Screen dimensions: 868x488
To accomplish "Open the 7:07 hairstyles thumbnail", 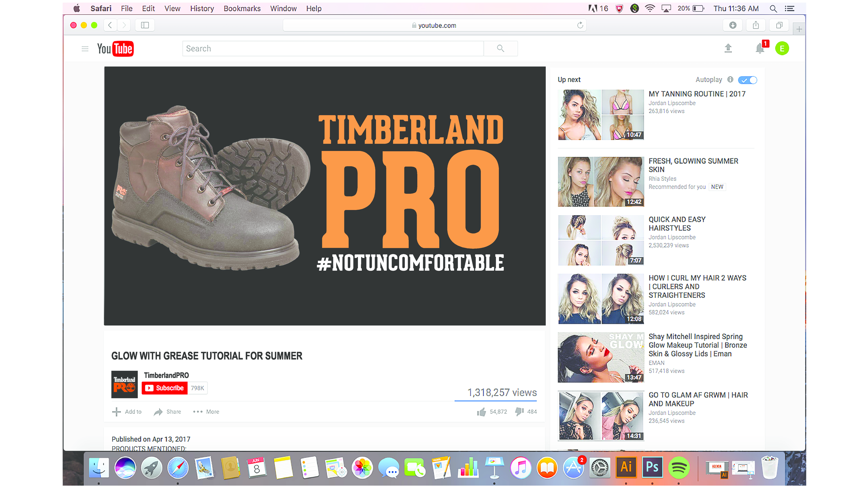I will tap(601, 241).
